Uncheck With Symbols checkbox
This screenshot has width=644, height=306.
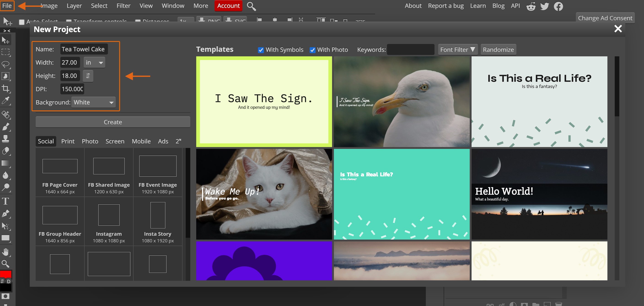pyautogui.click(x=261, y=50)
